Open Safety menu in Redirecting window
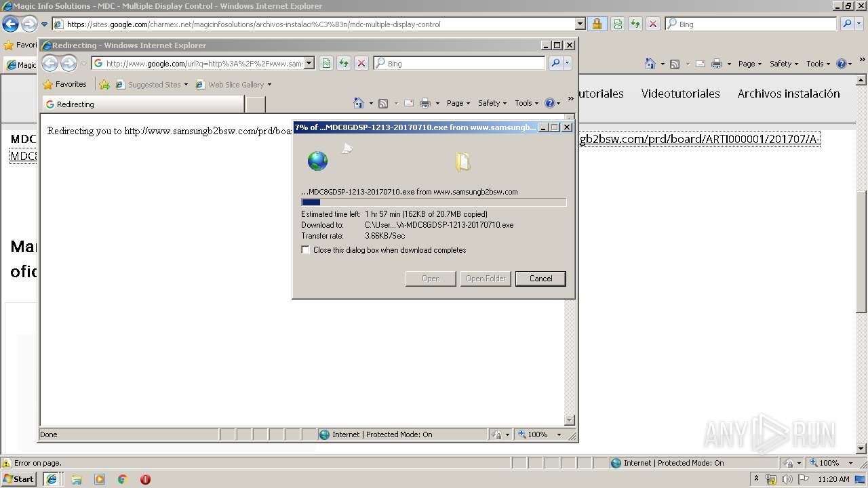The width and height of the screenshot is (868, 488). (492, 103)
